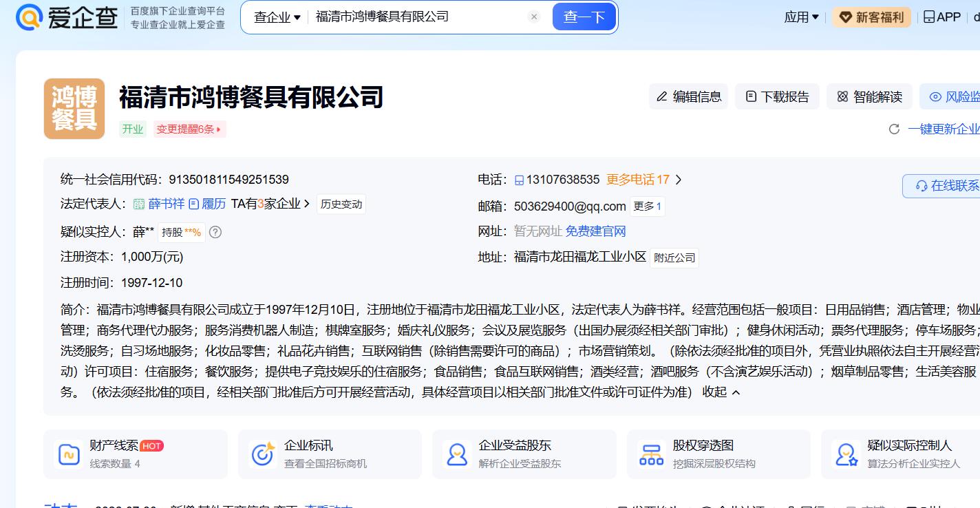Viewport: 980px width, 508px height.
Task: Click the 风险监控 eye icon button
Action: 935,97
